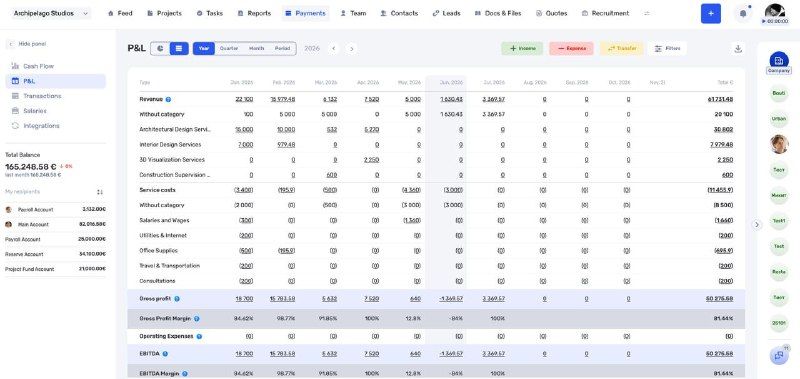Click the Service costs row label
Viewport: 800px width, 379px height.
157,190
